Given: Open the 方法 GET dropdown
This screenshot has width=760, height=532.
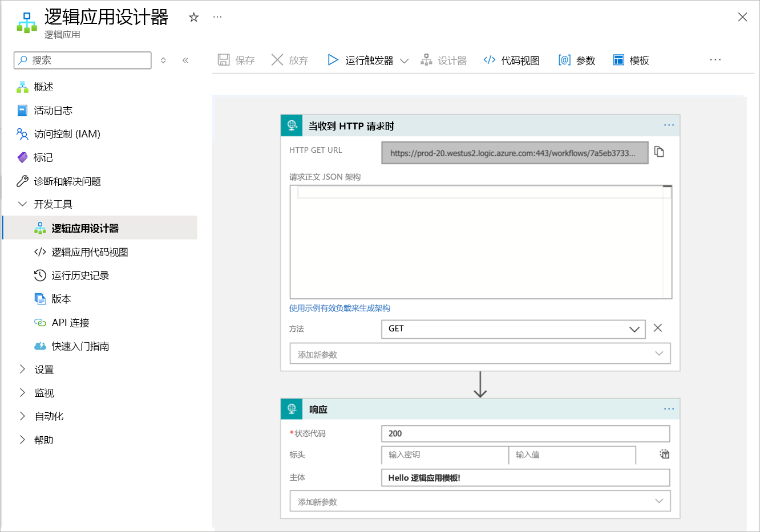Looking at the screenshot, I should tap(513, 329).
